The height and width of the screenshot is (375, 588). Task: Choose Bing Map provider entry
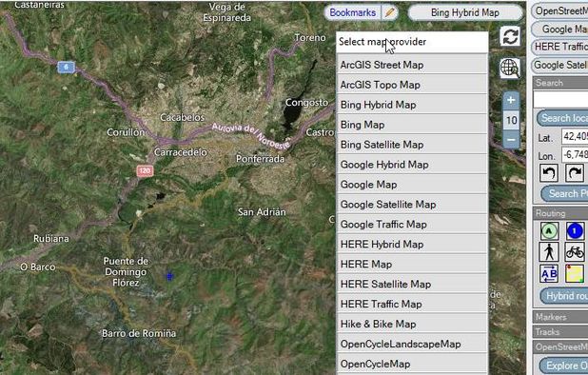click(412, 125)
